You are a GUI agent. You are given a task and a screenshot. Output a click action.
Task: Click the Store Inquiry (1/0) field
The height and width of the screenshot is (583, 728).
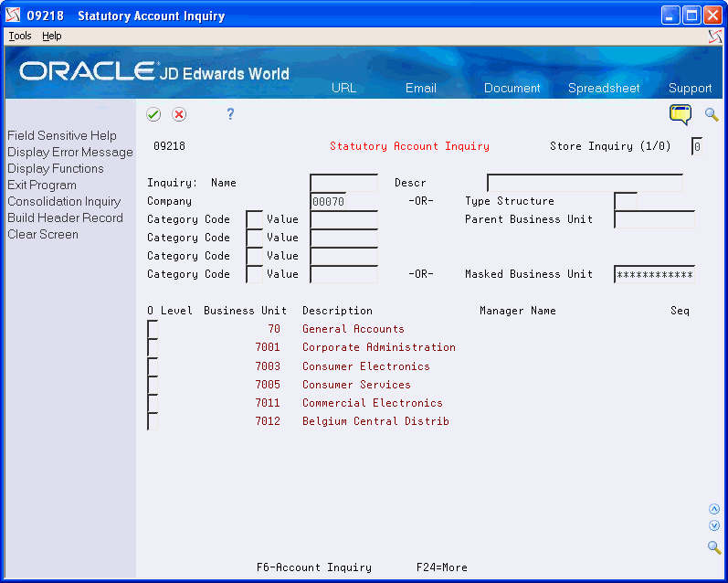pos(696,146)
